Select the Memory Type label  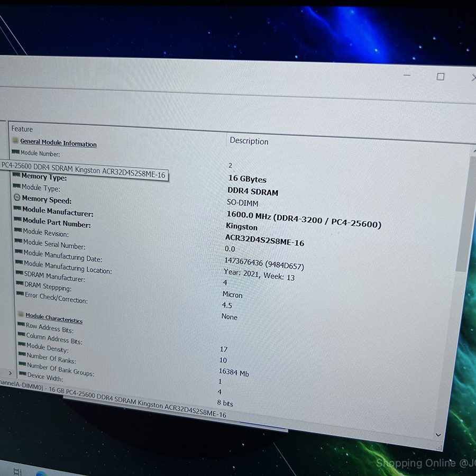[44, 177]
